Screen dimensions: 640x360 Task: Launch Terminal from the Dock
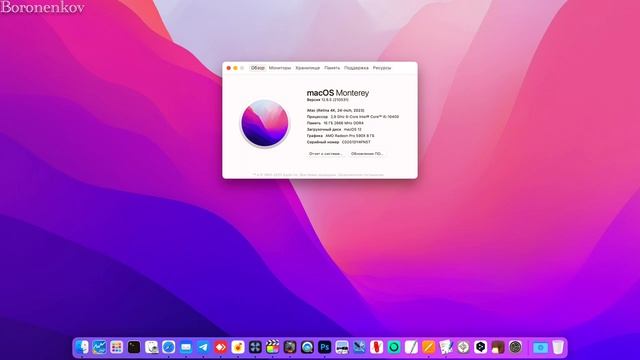(x=134, y=347)
